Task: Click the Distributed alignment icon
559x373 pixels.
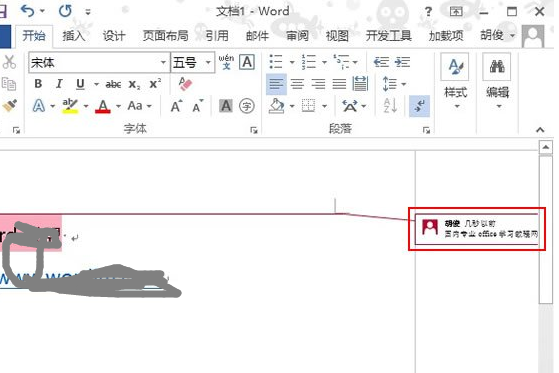Action: (360, 84)
